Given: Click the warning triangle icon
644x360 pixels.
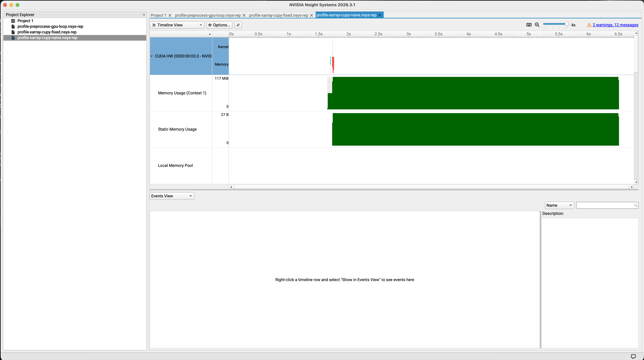Looking at the screenshot, I should [x=589, y=25].
